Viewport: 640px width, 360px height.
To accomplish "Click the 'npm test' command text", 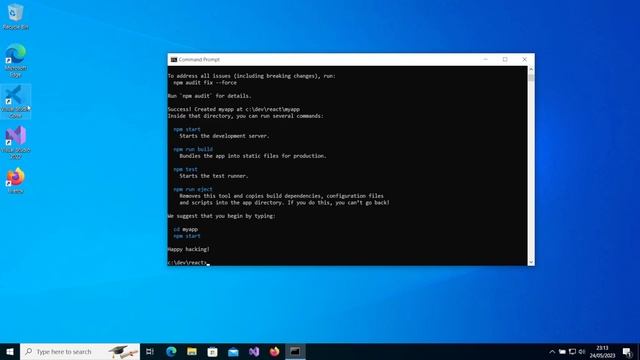I will pos(185,169).
